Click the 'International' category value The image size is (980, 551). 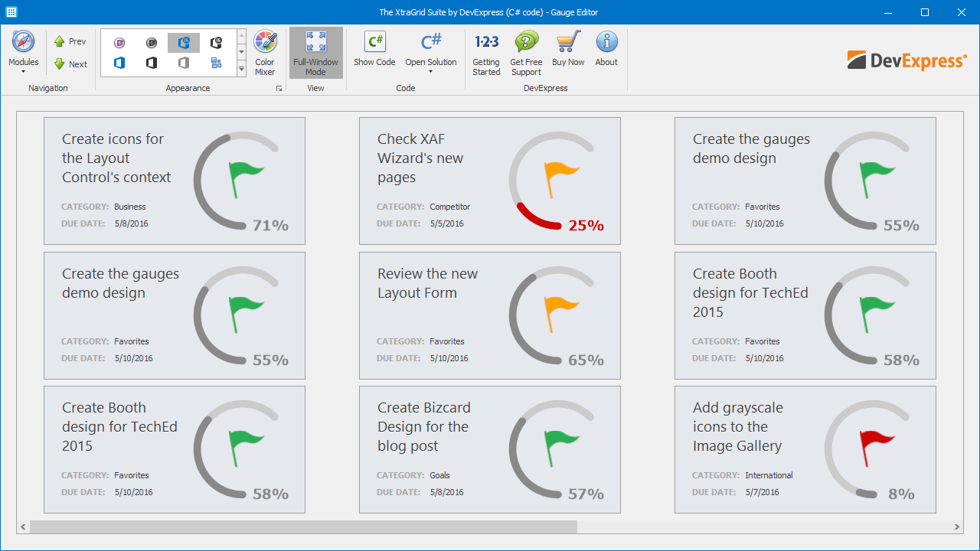click(769, 475)
